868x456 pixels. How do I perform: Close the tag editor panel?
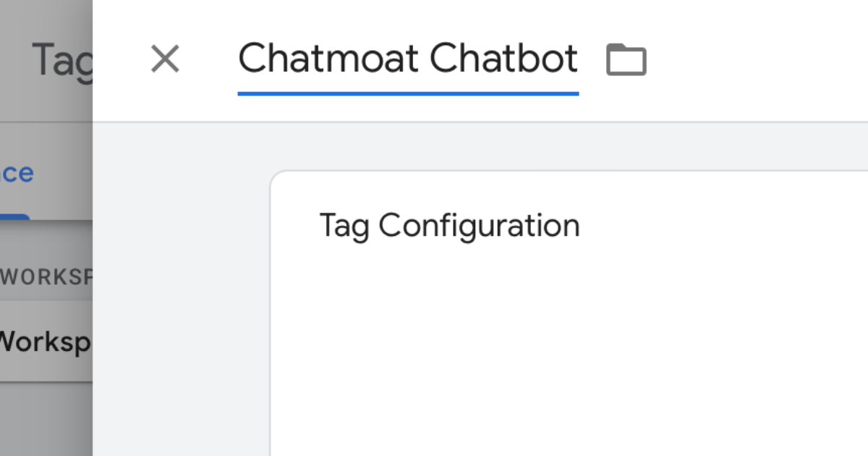(165, 59)
